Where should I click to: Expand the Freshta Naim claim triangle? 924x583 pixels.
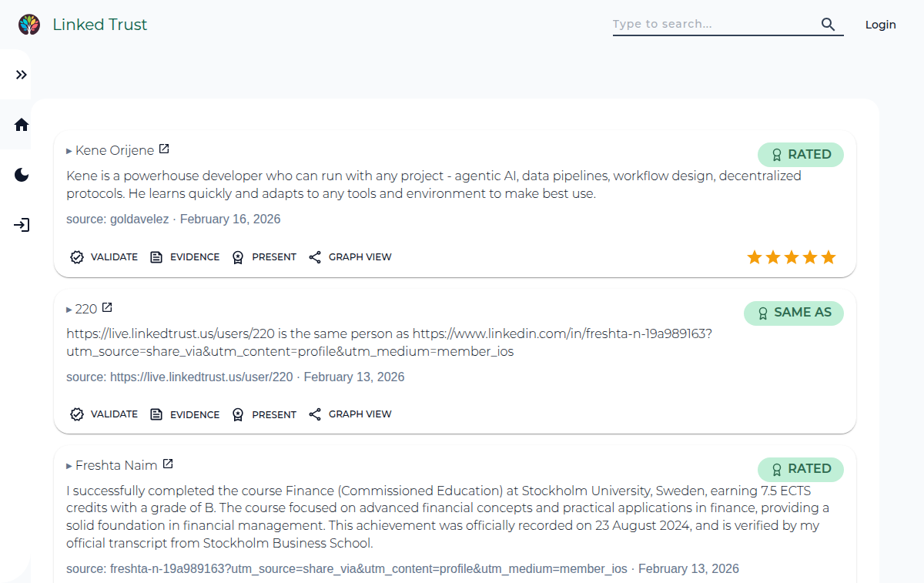coord(69,466)
